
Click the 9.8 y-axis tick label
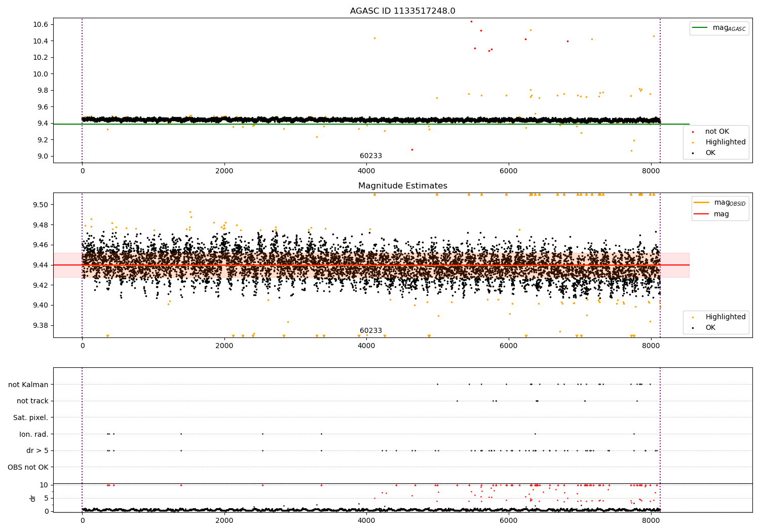point(43,91)
